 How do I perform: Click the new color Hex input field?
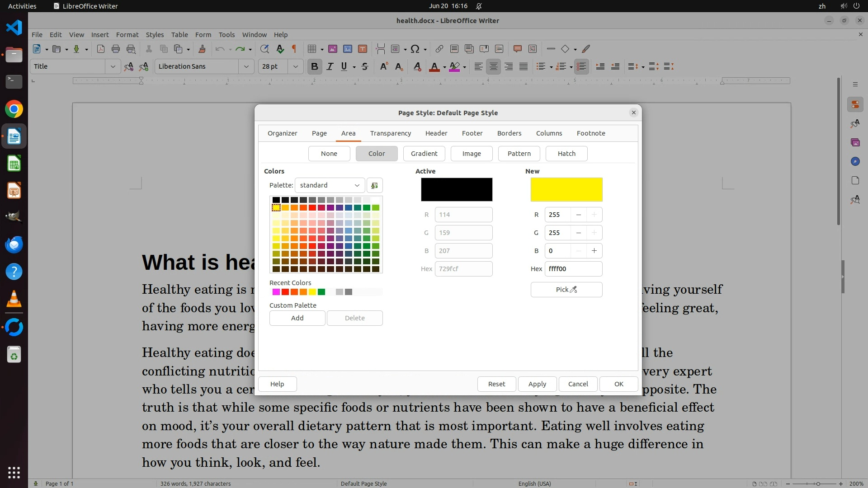pyautogui.click(x=573, y=269)
